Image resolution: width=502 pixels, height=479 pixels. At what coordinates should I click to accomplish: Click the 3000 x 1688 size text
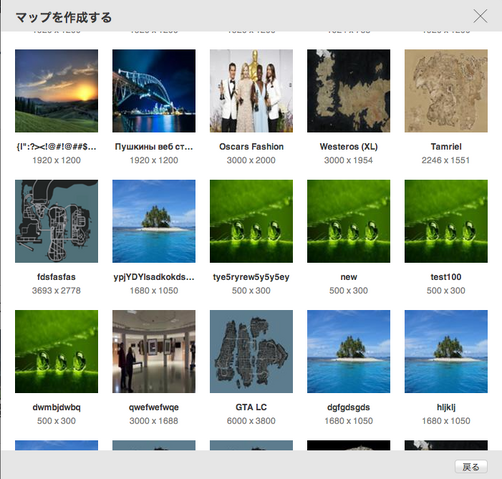click(x=154, y=421)
